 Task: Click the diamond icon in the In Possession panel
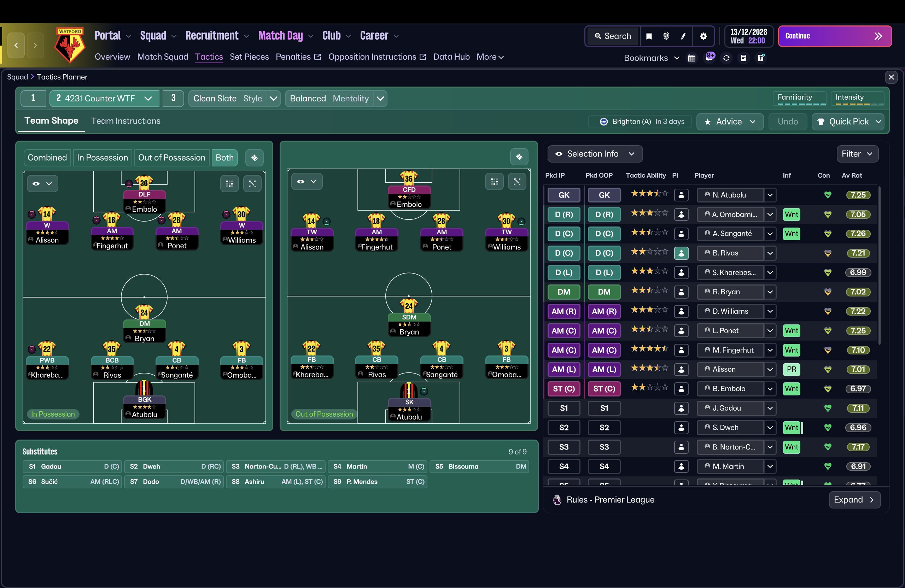255,158
